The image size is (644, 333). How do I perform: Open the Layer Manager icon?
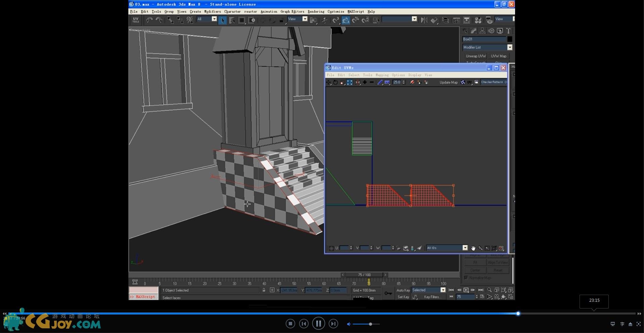click(445, 20)
